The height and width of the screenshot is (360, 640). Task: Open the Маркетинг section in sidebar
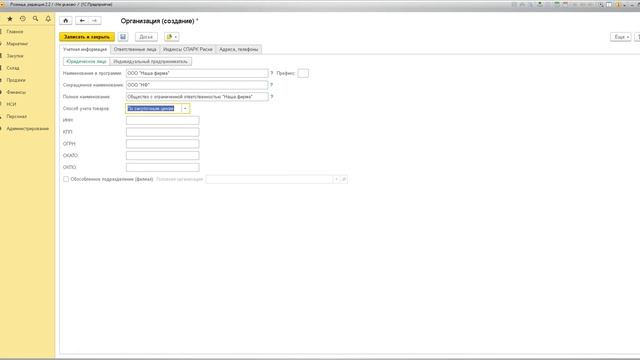point(17,44)
